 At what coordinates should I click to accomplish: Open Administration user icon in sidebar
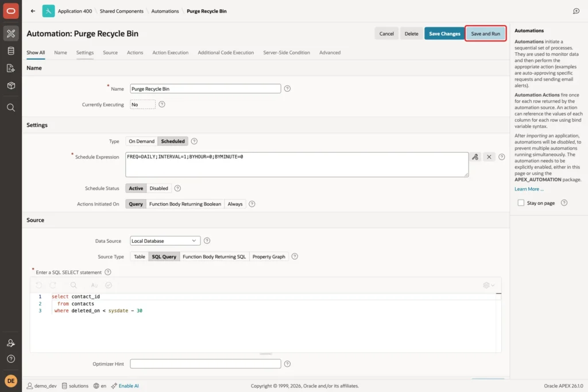tap(11, 343)
